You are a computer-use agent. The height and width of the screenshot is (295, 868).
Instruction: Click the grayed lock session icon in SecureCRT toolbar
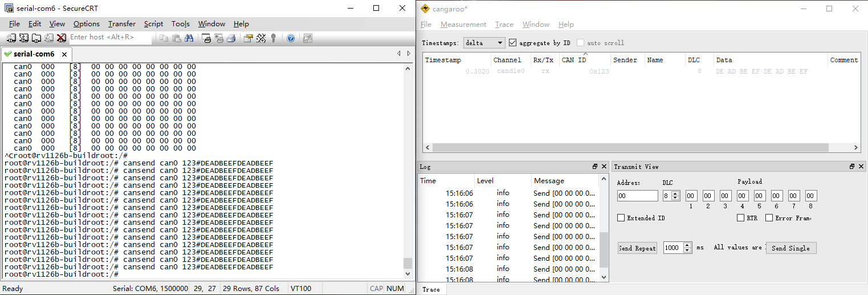point(308,38)
